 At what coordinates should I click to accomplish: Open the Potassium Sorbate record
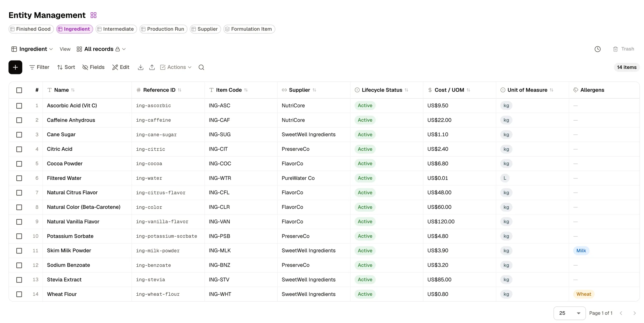click(70, 236)
